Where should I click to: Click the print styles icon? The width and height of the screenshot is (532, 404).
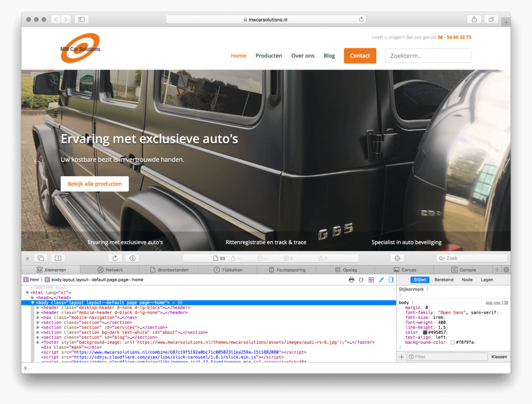(352, 280)
